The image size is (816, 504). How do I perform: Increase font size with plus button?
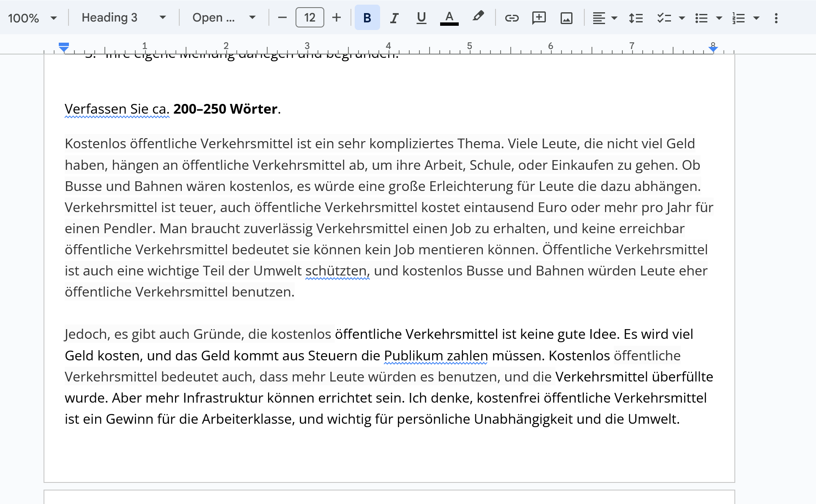tap(337, 18)
